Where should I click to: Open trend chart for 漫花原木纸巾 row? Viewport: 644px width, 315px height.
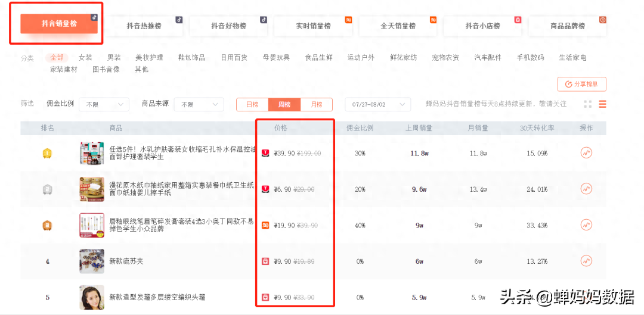pos(586,189)
